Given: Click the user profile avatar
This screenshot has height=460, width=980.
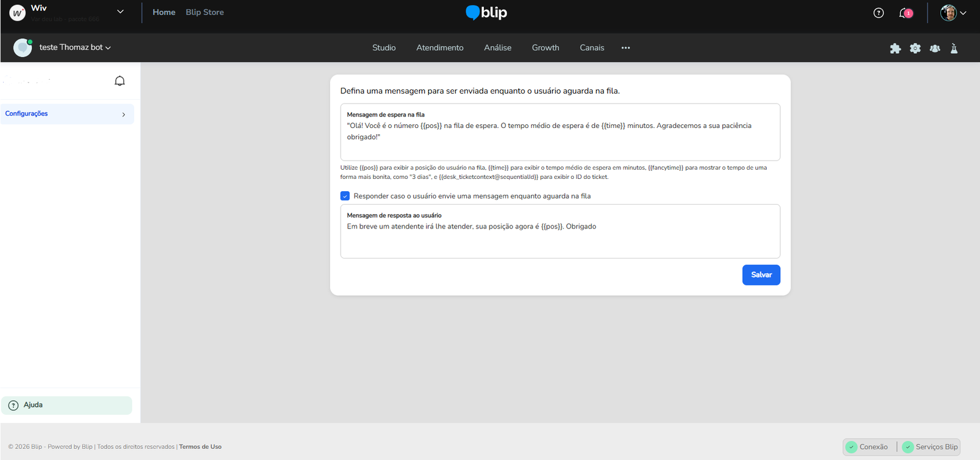Looking at the screenshot, I should tap(948, 13).
